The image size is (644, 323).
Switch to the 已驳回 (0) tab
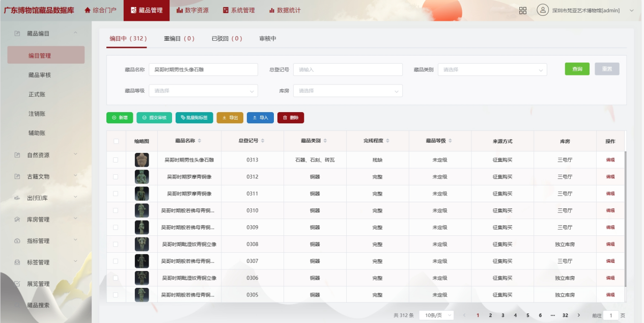tap(227, 39)
